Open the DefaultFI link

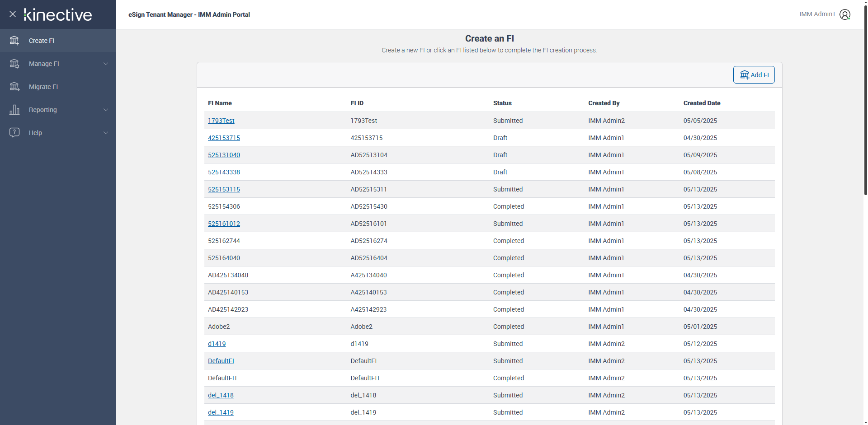(221, 361)
